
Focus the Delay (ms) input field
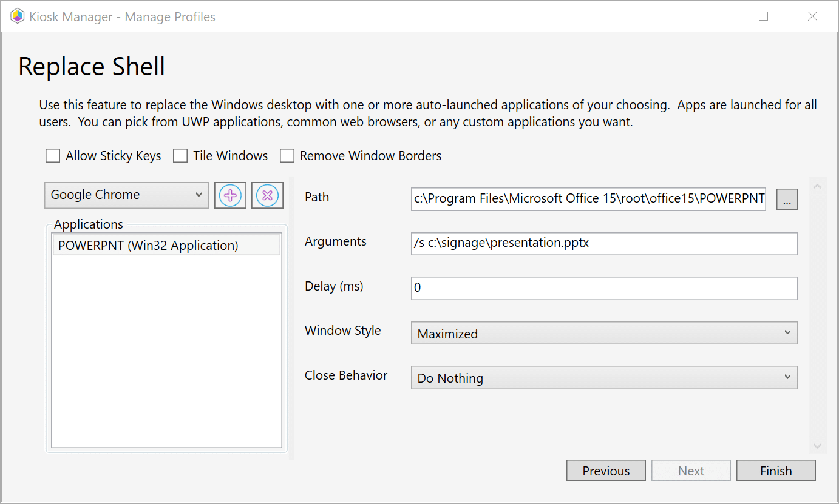(x=603, y=288)
